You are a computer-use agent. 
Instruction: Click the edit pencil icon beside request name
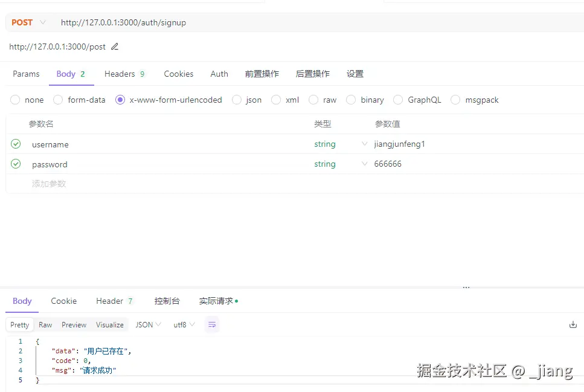point(115,47)
